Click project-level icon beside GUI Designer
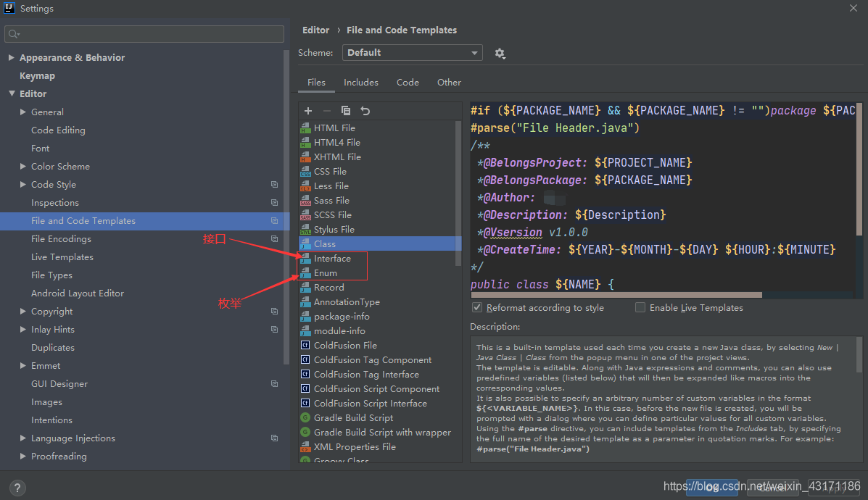The width and height of the screenshot is (868, 500). 274,384
